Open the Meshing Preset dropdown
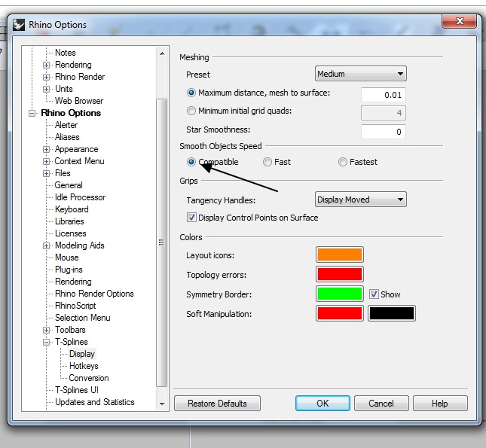The image size is (486, 448). point(360,74)
